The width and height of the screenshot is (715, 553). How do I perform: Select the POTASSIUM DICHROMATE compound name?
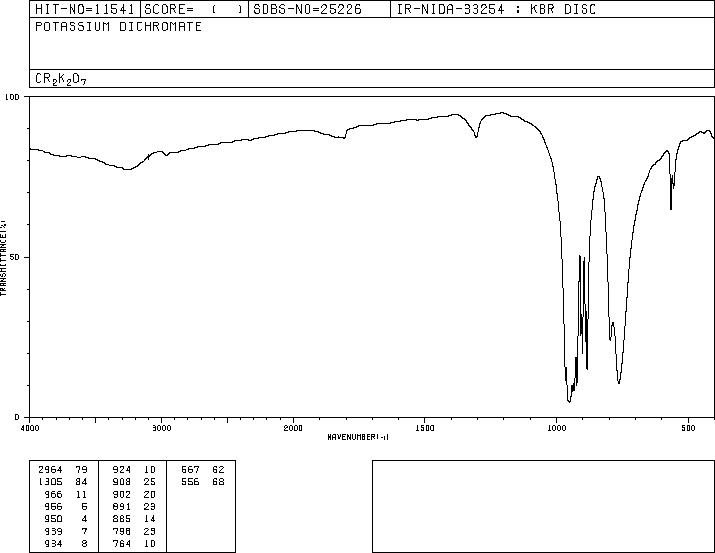coord(119,27)
